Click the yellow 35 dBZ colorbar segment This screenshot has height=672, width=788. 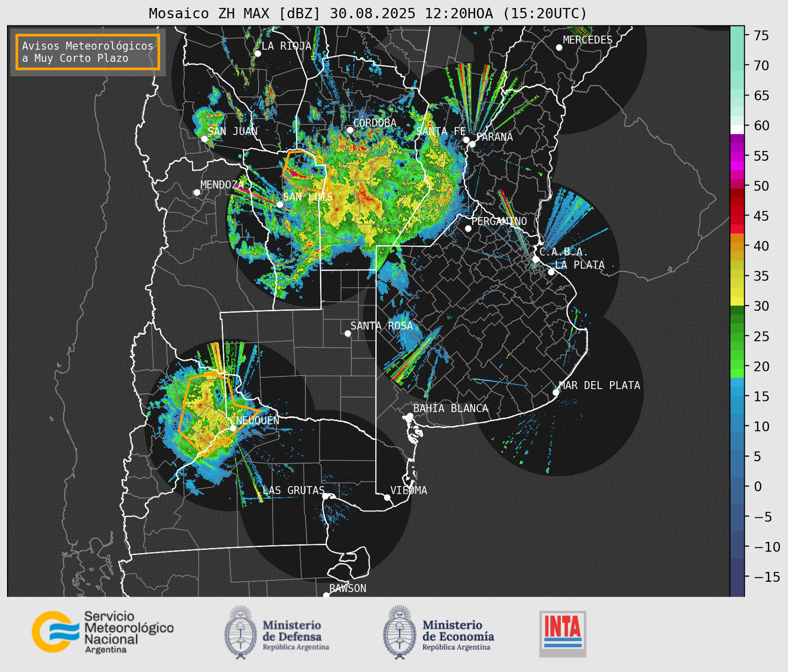pos(737,277)
